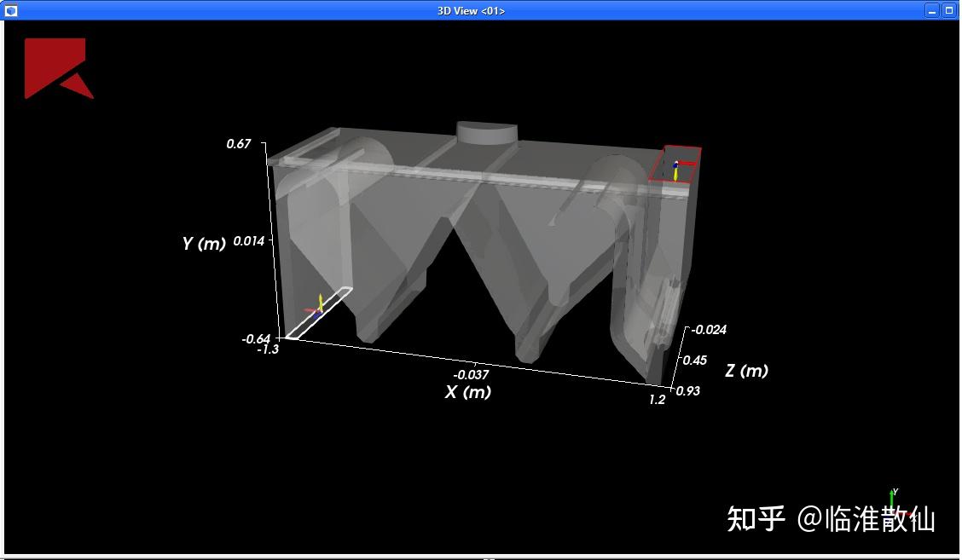Click the Y (m) axis label
The height and width of the screenshot is (560, 962).
204,243
